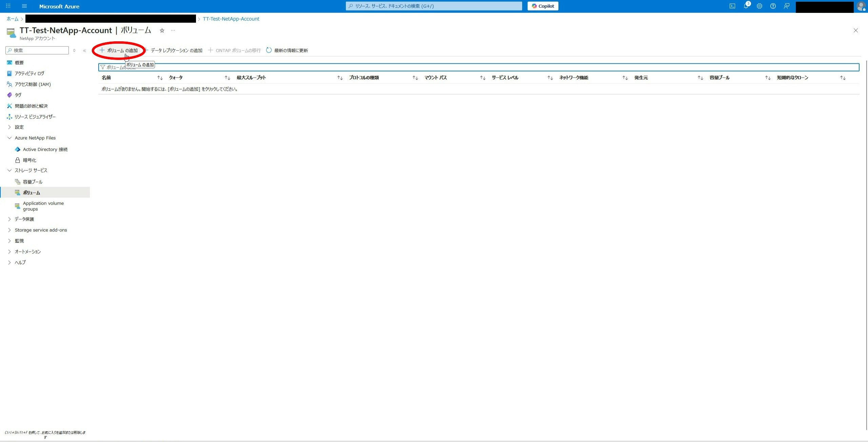This screenshot has width=868, height=442.
Task: Favorite this page with star icon
Action: point(162,30)
